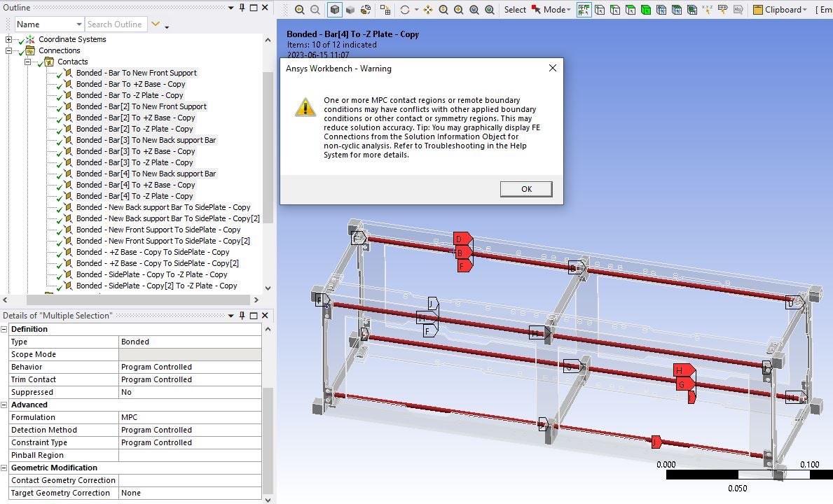Viewport: 833px width, 504px height.
Task: Click the Connections folder icon in the outline
Action: (30, 50)
